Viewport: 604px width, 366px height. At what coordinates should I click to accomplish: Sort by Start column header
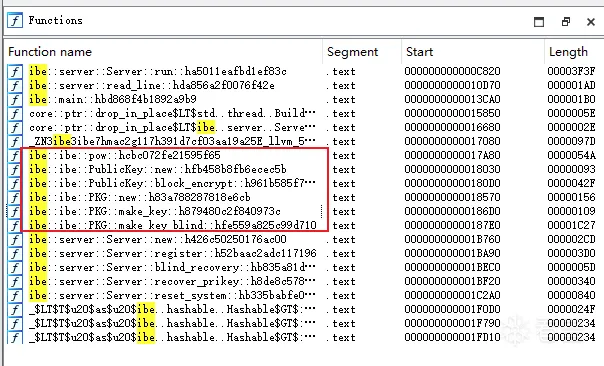pos(419,52)
